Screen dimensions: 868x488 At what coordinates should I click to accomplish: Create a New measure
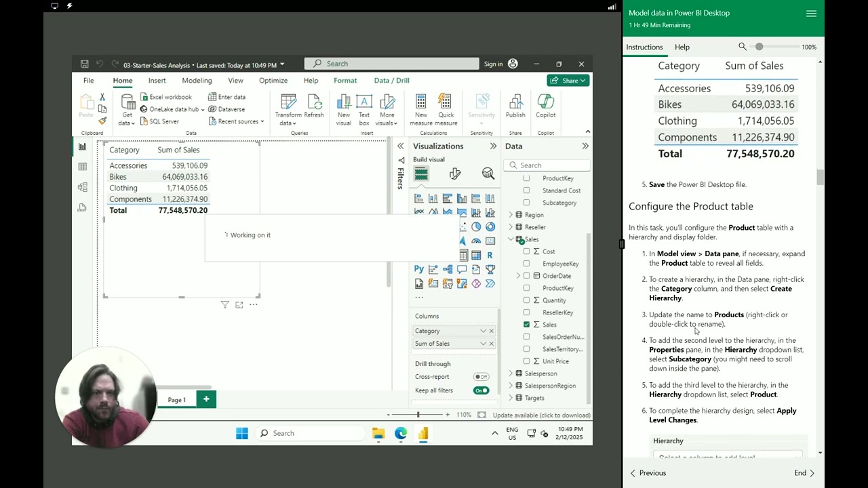coord(421,109)
